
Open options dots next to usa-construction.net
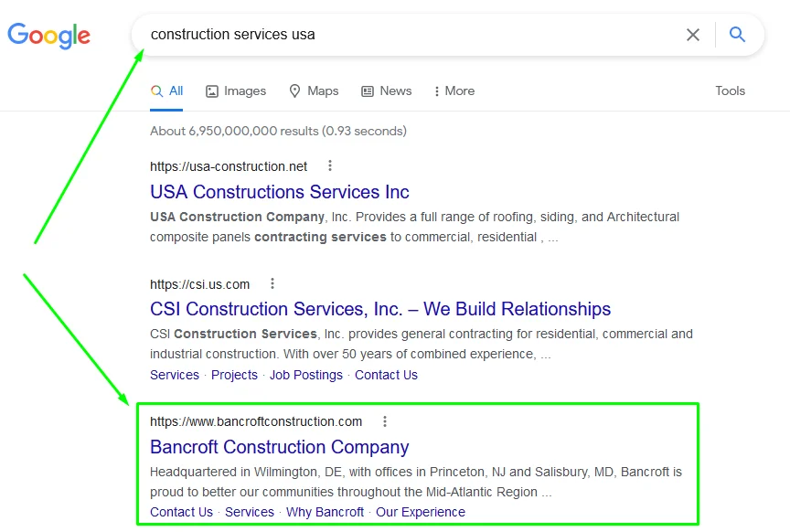(330, 165)
